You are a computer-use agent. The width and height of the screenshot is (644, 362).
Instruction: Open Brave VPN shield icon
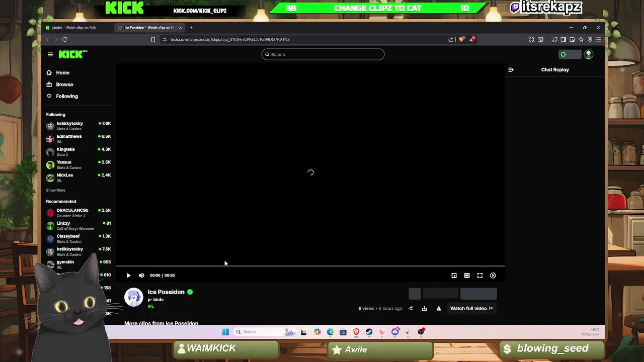pyautogui.click(x=590, y=39)
